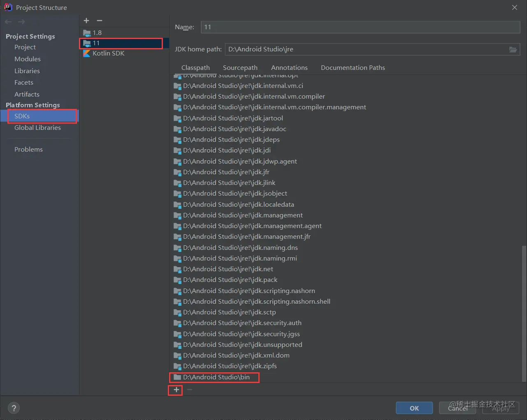Screen dimensions: 527x420
Task: Click the classpath list vertical scrollbar
Action: 524,313
